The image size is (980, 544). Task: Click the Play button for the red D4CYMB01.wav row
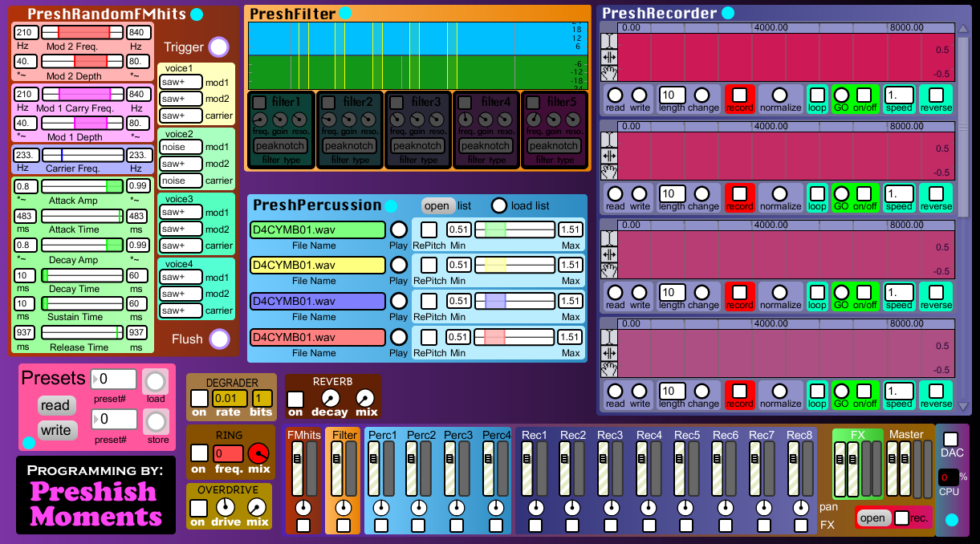399,337
